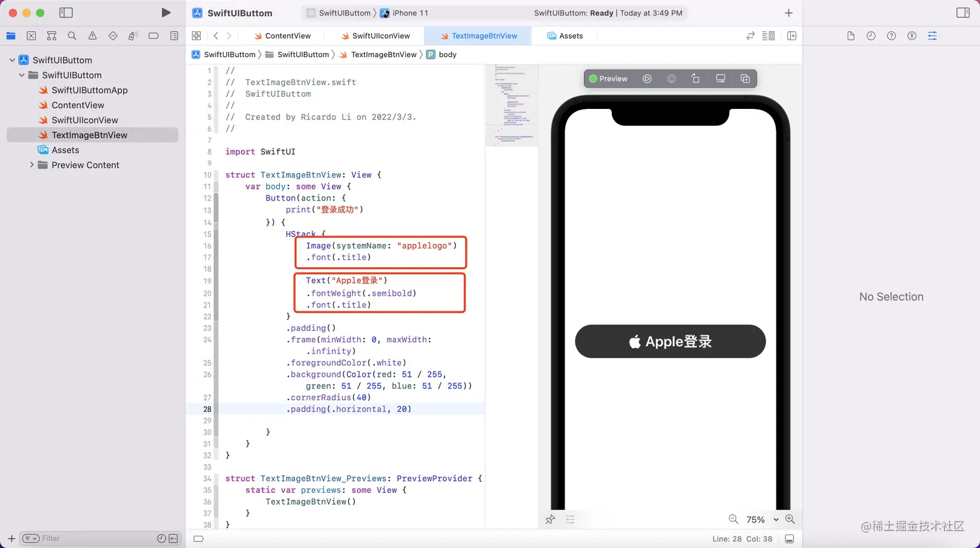980x548 pixels.
Task: Toggle the editor minimap panel
Action: point(769,36)
